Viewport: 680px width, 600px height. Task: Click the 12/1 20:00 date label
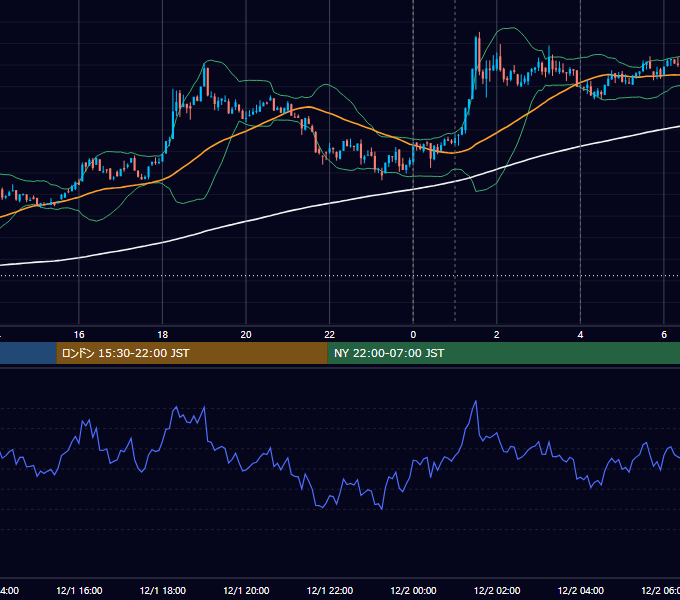coord(246,590)
